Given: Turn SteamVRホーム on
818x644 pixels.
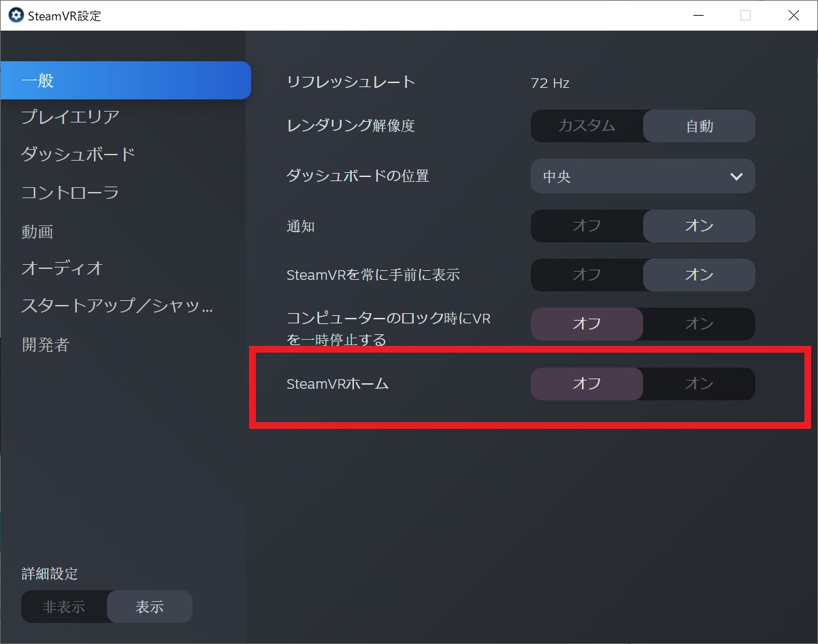Looking at the screenshot, I should [699, 384].
